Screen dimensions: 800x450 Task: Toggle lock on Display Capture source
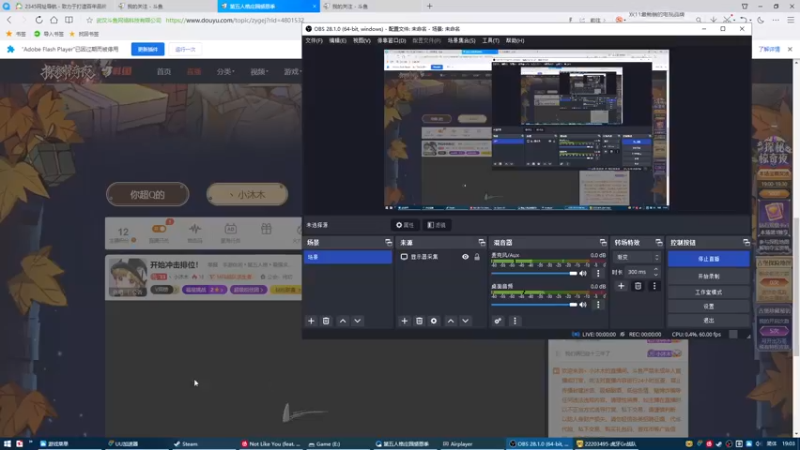(477, 257)
